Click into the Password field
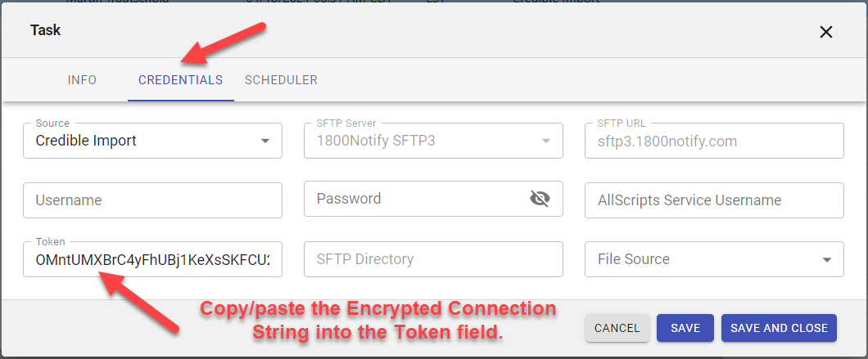This screenshot has width=868, height=359. pos(414,199)
